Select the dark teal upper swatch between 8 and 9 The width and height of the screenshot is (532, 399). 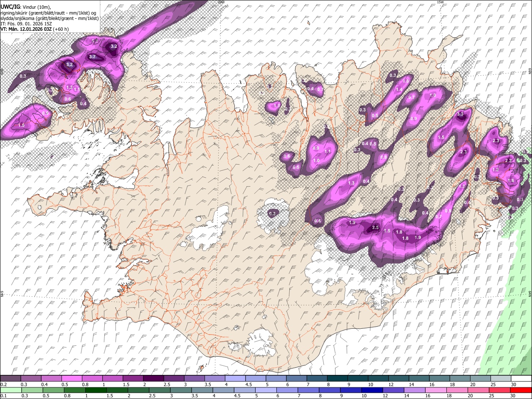[x=337, y=379]
